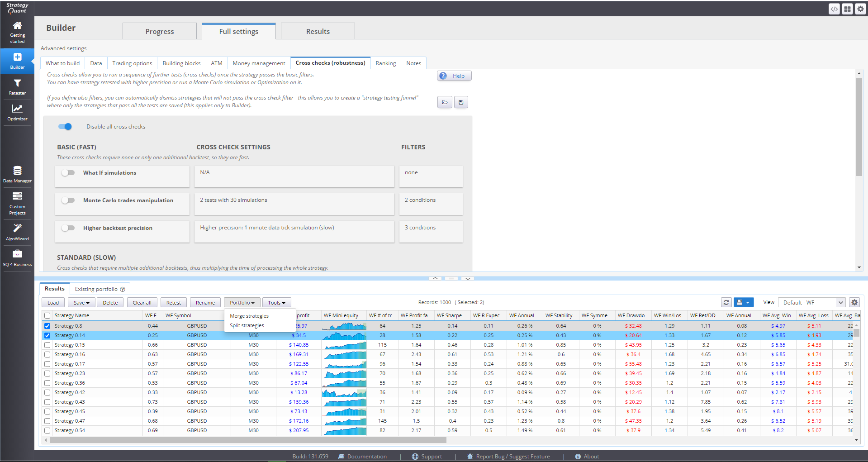Open the Existing portfolio tab
The image size is (868, 462).
pos(100,289)
